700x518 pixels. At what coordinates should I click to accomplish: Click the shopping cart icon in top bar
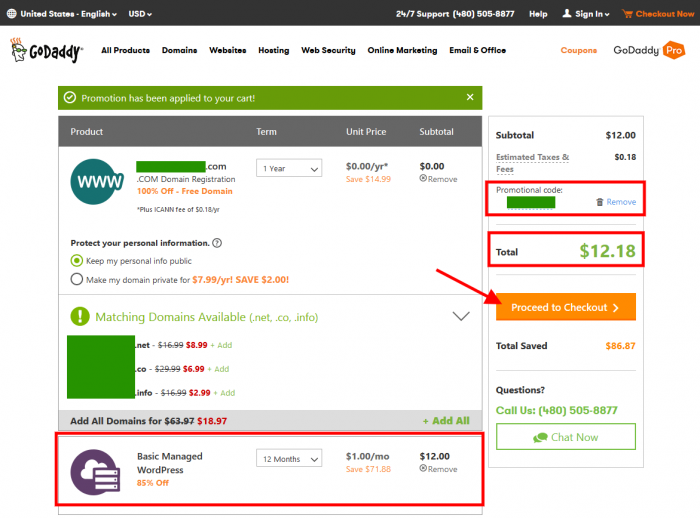(x=627, y=14)
